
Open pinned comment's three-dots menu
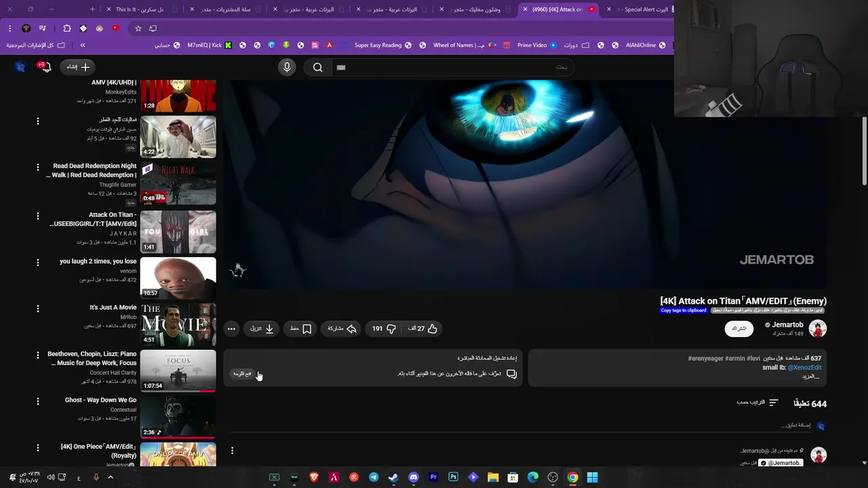tap(232, 451)
